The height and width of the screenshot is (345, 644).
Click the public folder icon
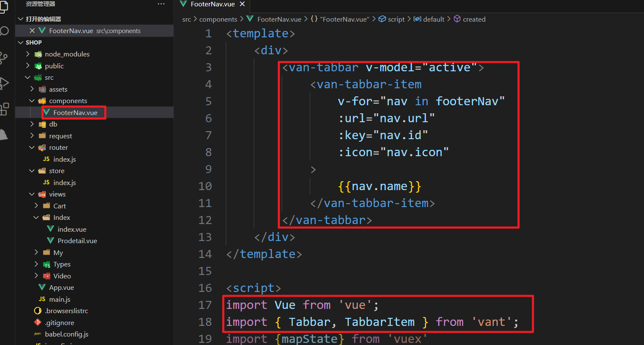tap(38, 66)
